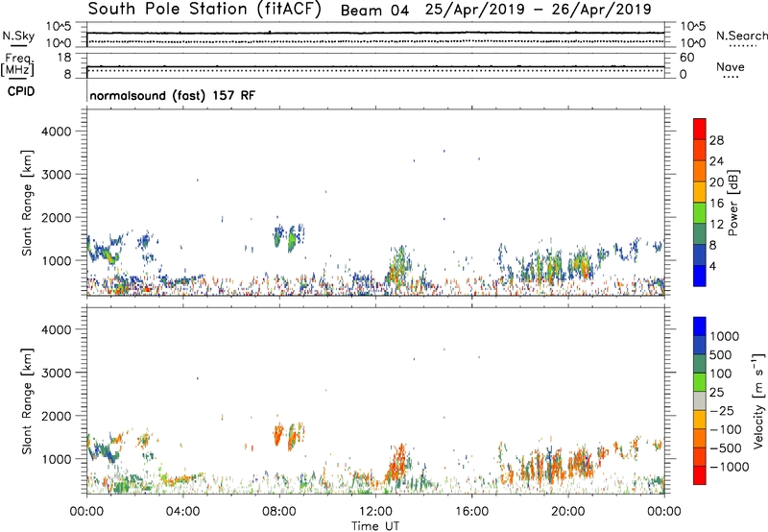The height and width of the screenshot is (532, 768).
Task: Click the 'N.Search' legend label
Action: [x=741, y=36]
